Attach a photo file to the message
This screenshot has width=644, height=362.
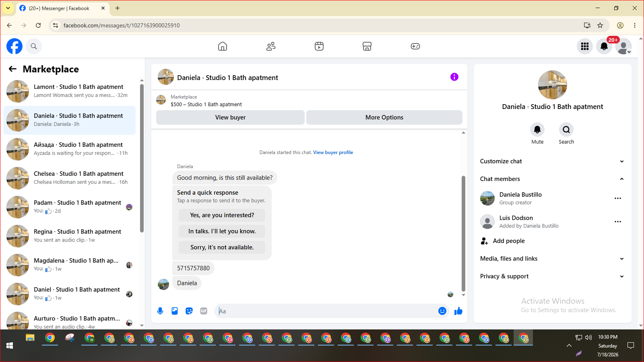tap(175, 311)
